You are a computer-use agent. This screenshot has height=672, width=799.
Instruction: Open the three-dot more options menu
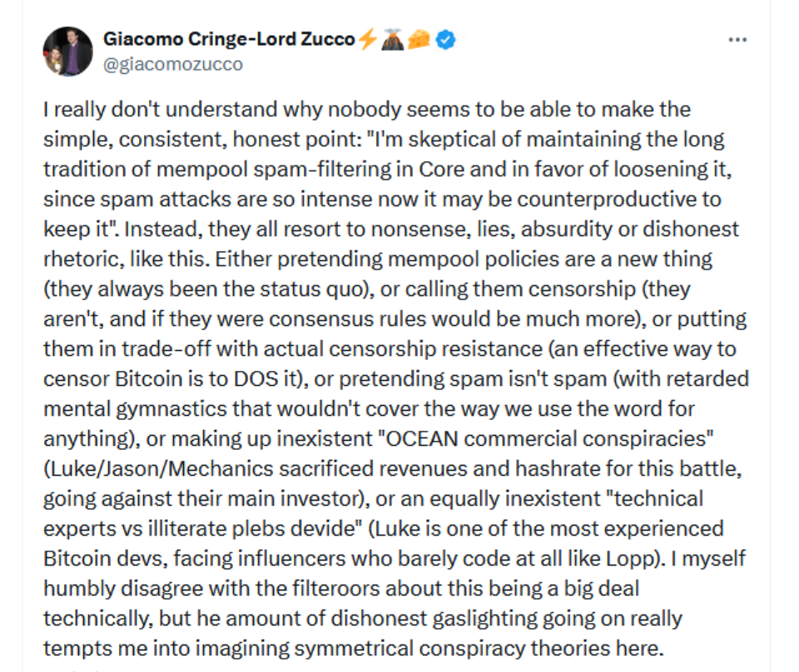737,40
